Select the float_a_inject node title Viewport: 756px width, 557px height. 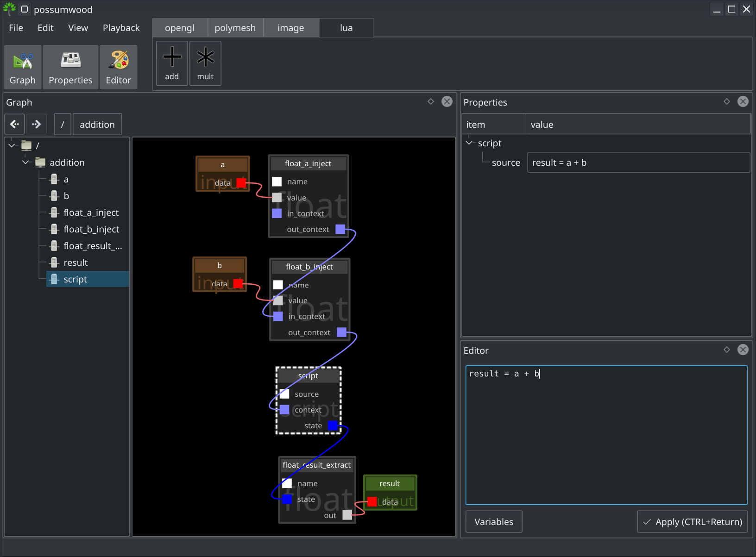(x=308, y=163)
